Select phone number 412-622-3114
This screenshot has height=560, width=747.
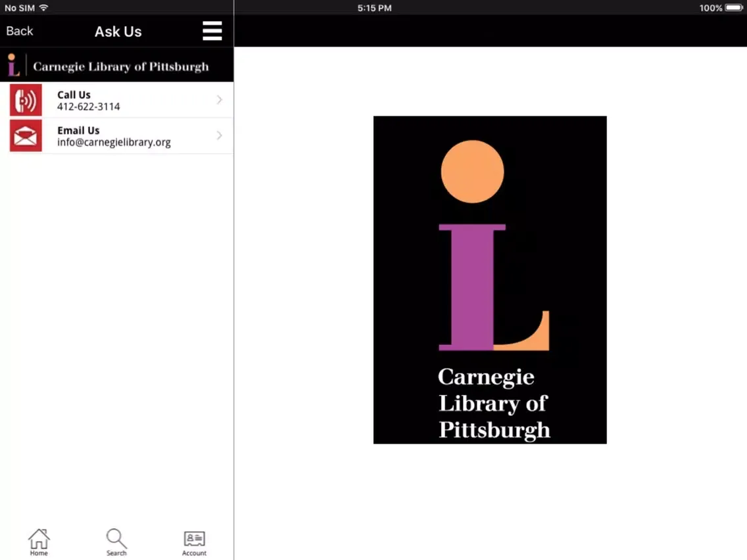point(89,106)
